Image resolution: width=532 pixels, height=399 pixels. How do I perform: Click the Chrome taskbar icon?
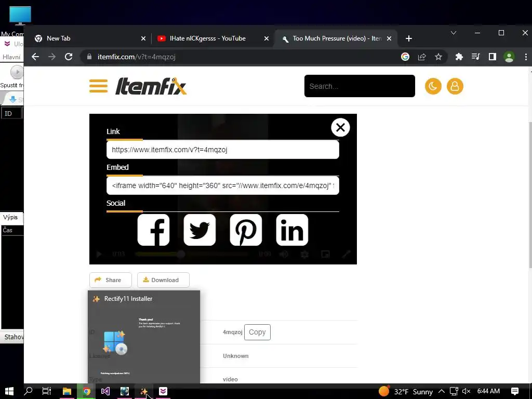coord(86,391)
